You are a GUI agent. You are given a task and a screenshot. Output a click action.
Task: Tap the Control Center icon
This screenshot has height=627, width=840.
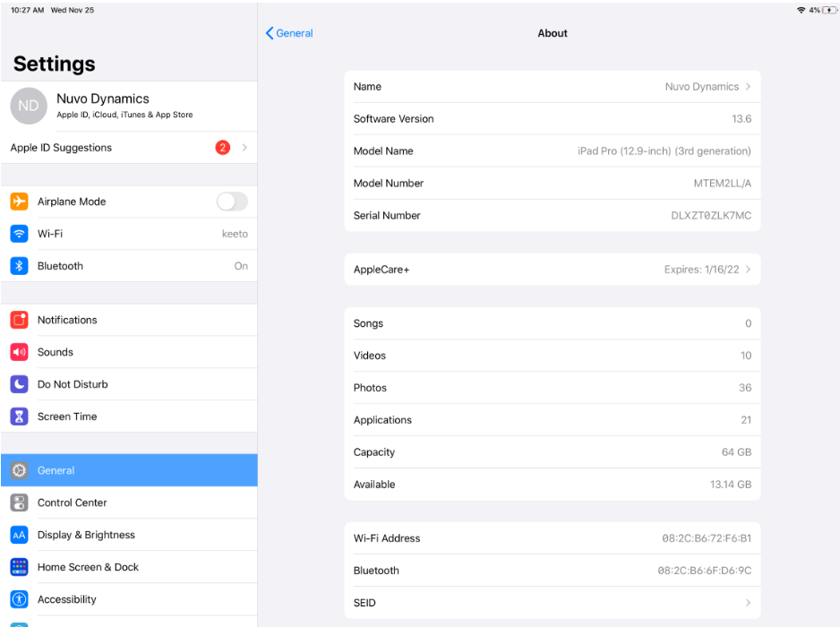(x=20, y=502)
